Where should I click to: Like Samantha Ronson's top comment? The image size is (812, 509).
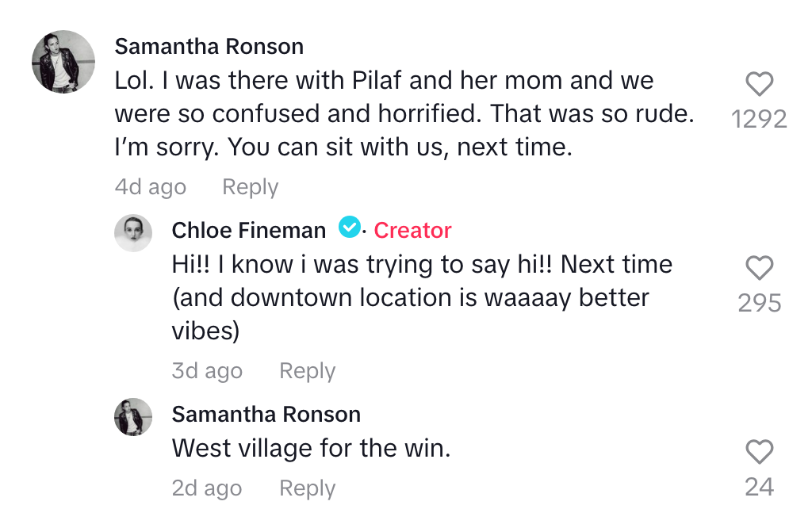(759, 84)
